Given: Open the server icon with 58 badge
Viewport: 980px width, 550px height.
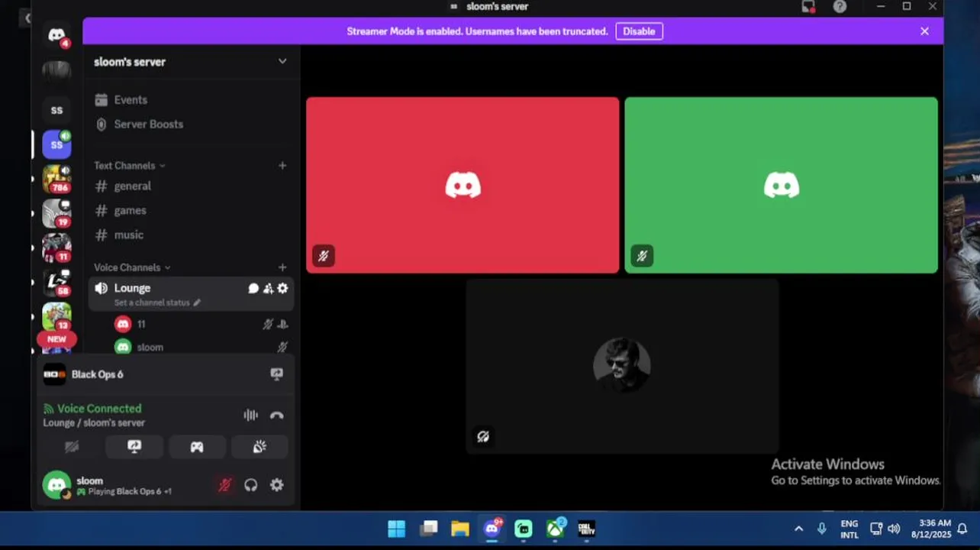Looking at the screenshot, I should point(56,282).
